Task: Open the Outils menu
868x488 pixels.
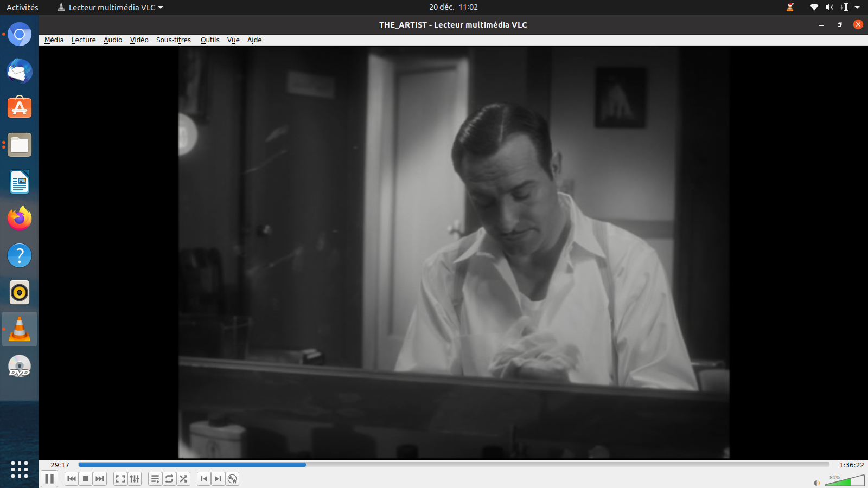Action: click(210, 40)
